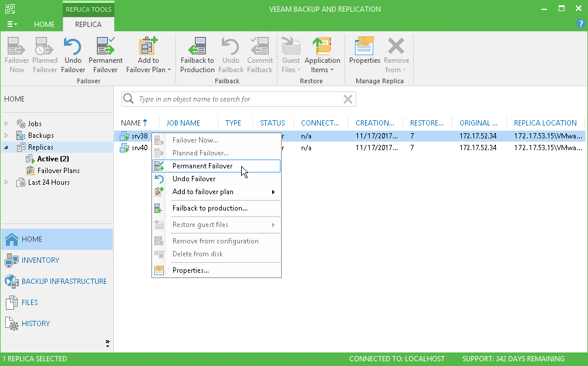588x366 pixels.
Task: Focus the object name search field
Action: [238, 99]
